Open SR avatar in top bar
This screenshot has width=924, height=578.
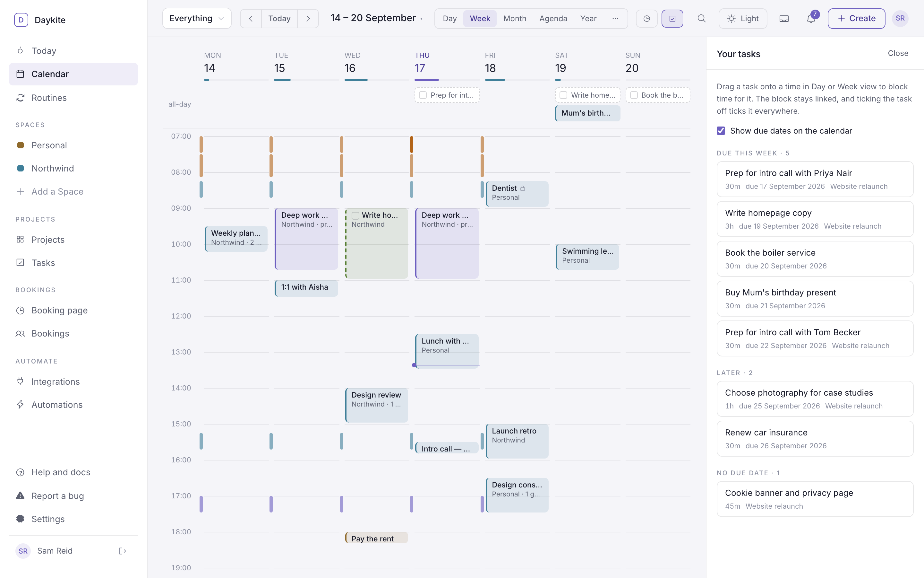click(900, 18)
